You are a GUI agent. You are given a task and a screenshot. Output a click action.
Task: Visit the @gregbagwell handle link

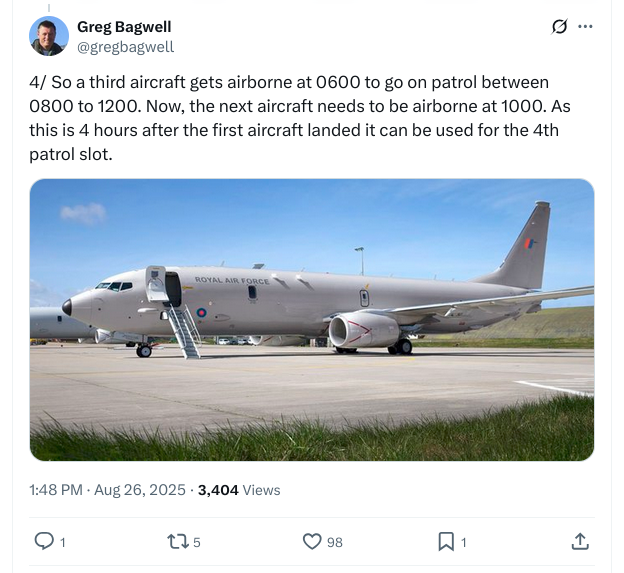coord(125,46)
